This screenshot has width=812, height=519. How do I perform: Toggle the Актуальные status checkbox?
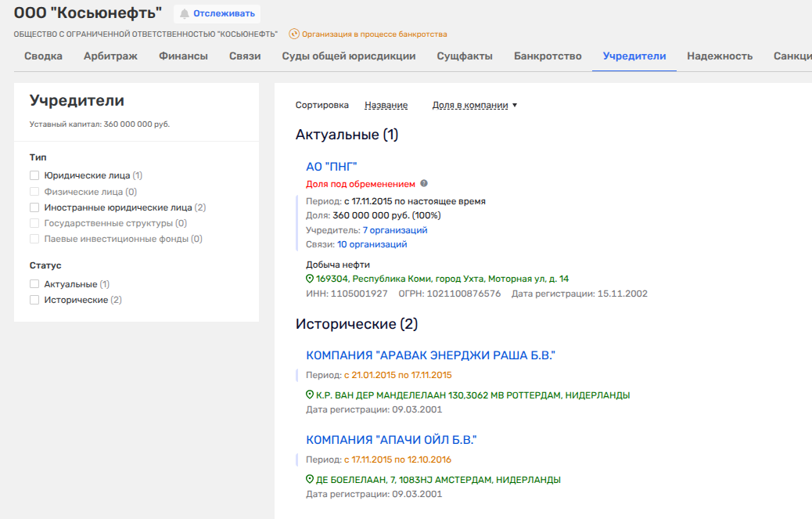[x=34, y=284]
